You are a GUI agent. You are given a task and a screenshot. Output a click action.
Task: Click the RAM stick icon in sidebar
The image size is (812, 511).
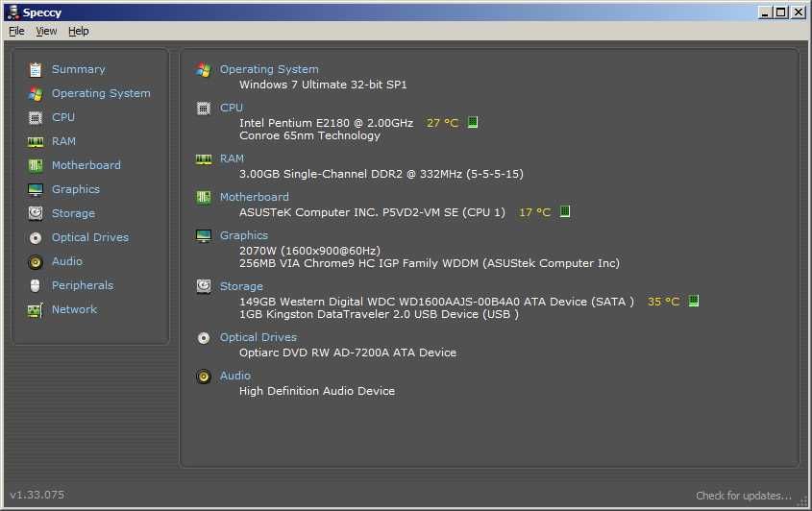pyautogui.click(x=36, y=141)
